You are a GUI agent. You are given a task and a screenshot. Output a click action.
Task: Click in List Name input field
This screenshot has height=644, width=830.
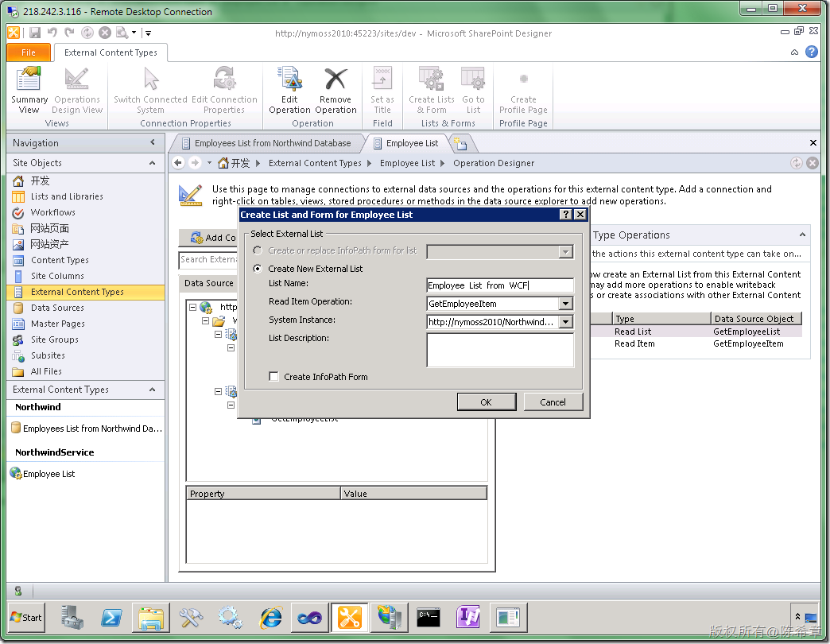pos(500,285)
